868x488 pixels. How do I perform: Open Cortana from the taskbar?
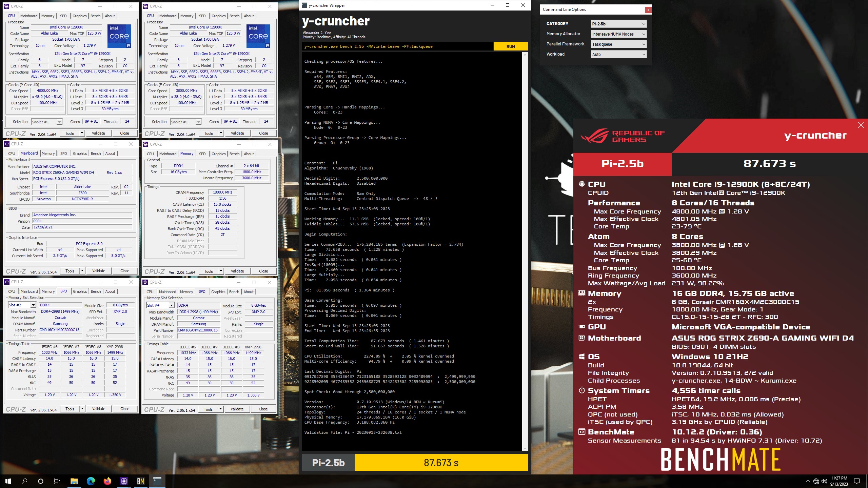41,481
